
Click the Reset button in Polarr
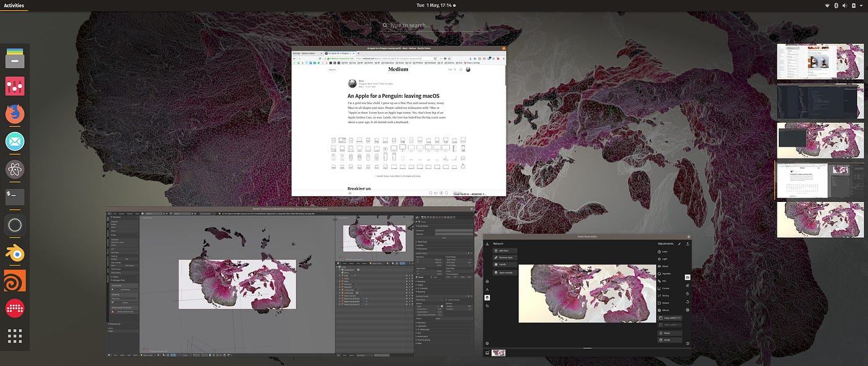(670, 333)
